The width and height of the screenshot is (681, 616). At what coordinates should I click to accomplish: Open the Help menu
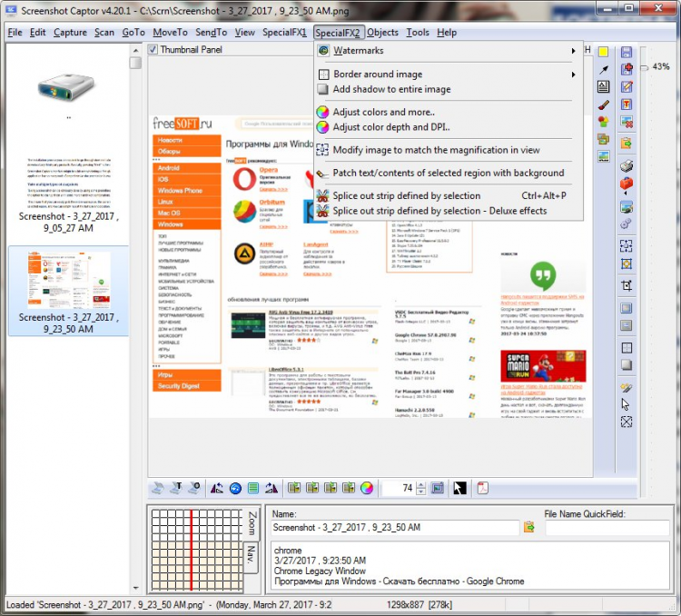[x=447, y=33]
